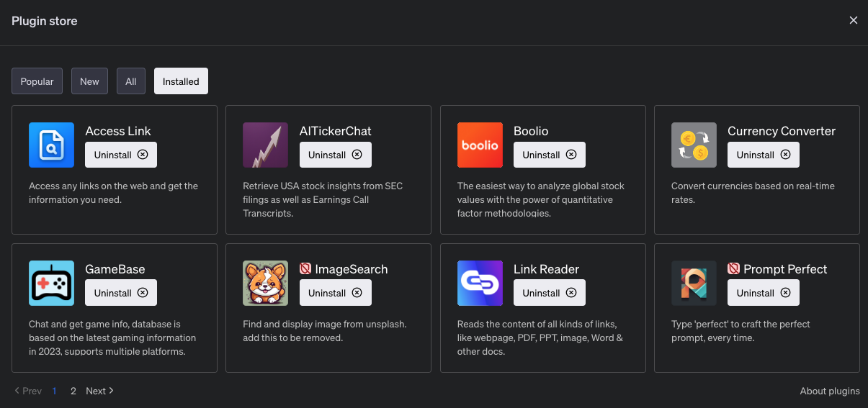Click the Link Reader chain icon
Viewport: 868px width, 408px height.
tap(480, 284)
